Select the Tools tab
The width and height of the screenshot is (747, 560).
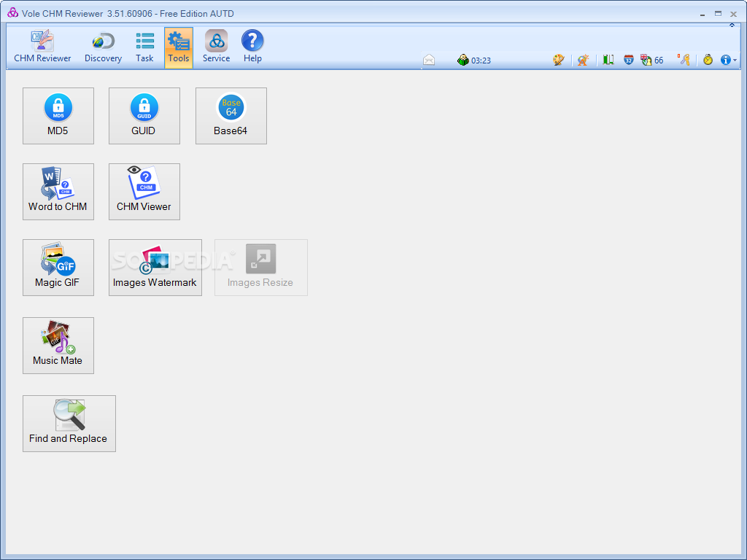pos(179,47)
